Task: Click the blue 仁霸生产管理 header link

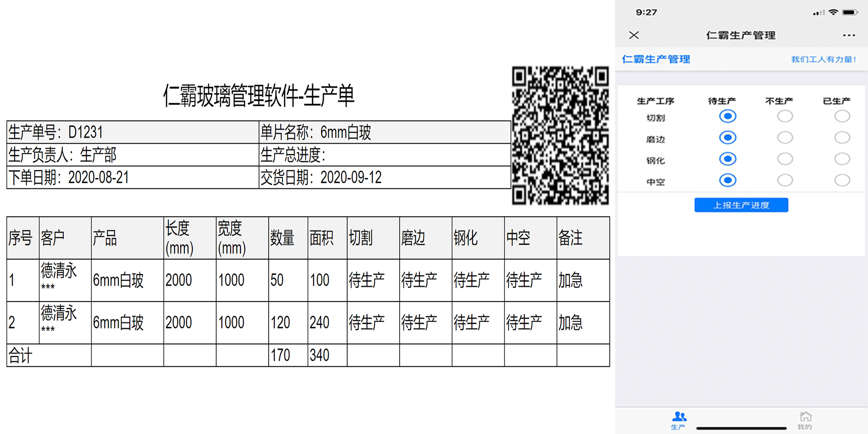Action: (656, 59)
